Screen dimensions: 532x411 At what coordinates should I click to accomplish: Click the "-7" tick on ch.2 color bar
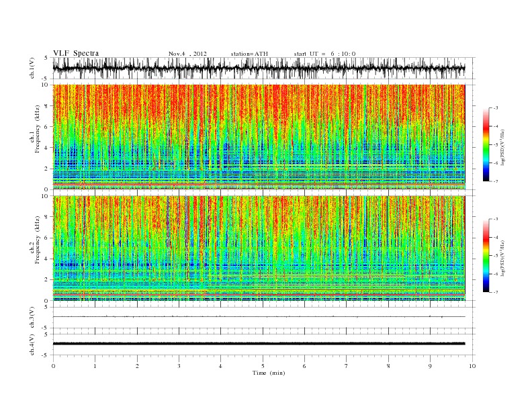coord(496,292)
